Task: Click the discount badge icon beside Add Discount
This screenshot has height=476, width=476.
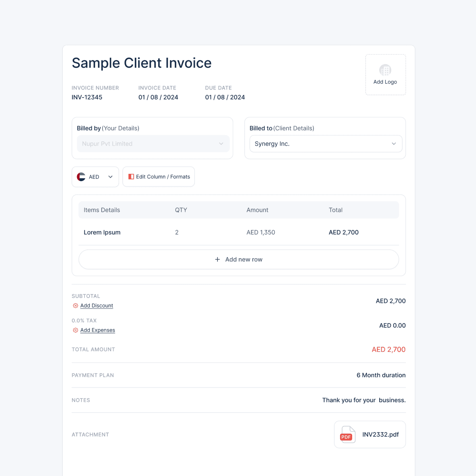Action: [75, 306]
